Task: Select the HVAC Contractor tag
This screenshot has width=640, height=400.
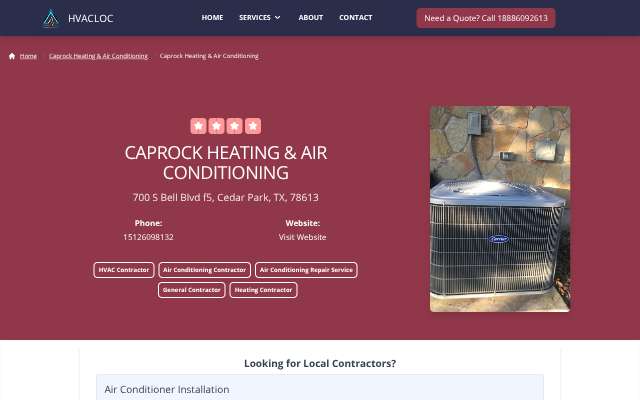Action: [x=124, y=270]
